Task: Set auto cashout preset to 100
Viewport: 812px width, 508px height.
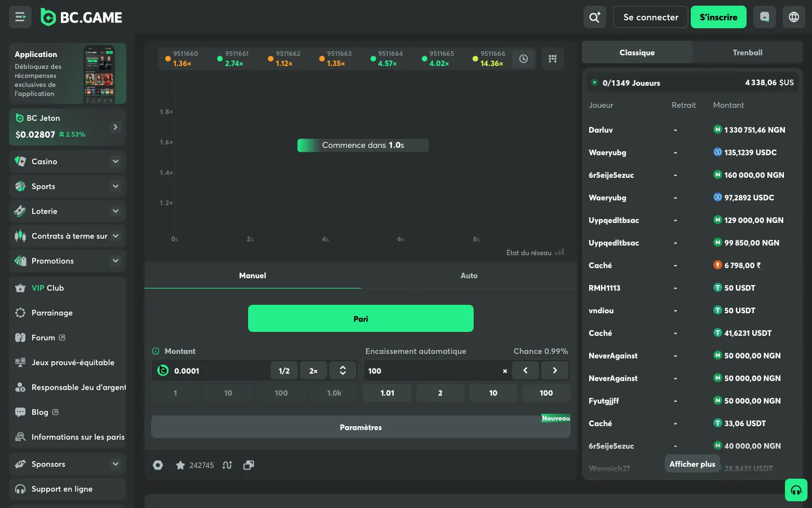Action: [546, 393]
